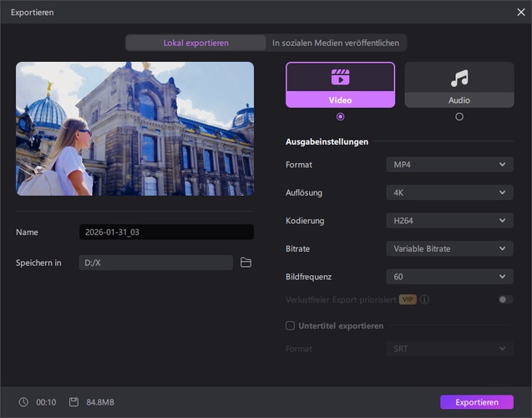The height and width of the screenshot is (418, 532).
Task: Click the folder icon to browse save location
Action: coord(246,263)
